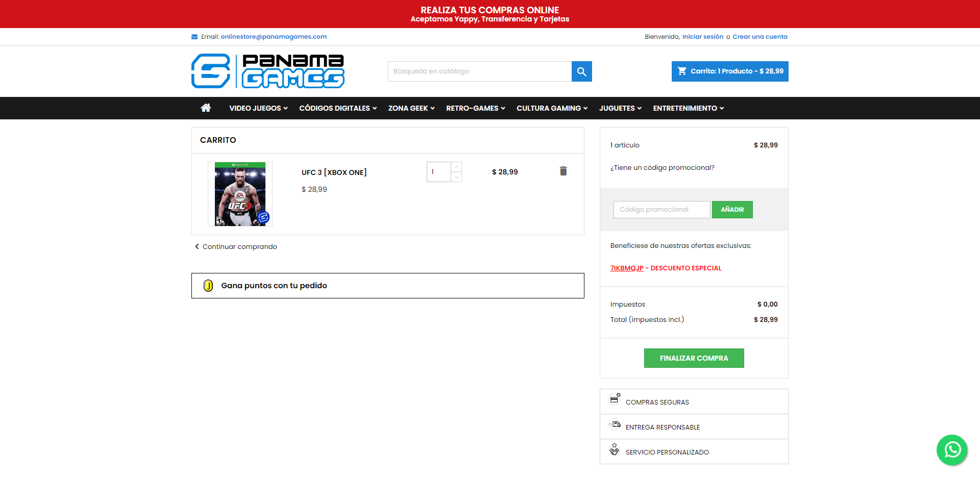Click the 'Total (impuestos incl.)' label

tap(647, 320)
